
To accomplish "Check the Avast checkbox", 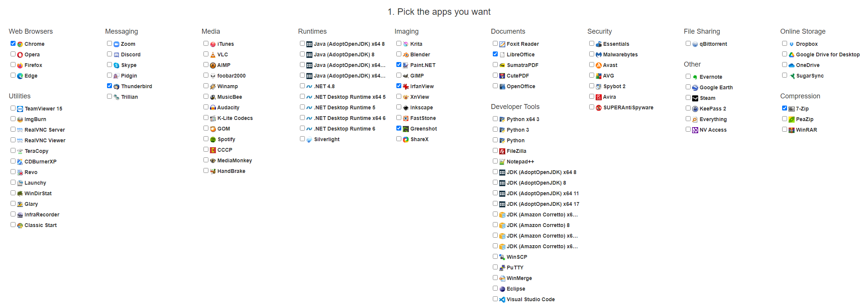I will (x=592, y=65).
